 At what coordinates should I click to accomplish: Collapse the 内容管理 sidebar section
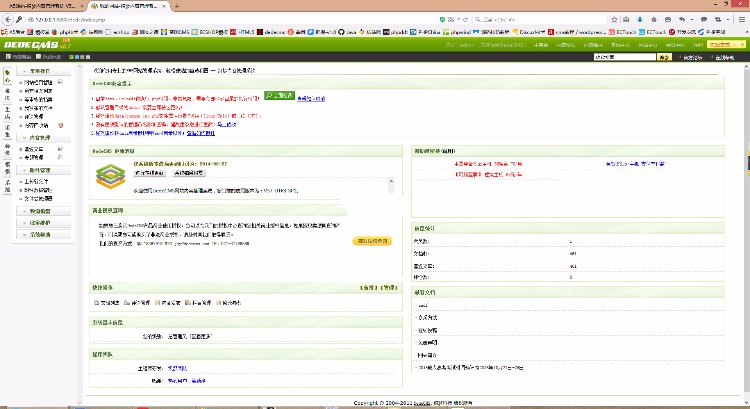tap(44, 137)
